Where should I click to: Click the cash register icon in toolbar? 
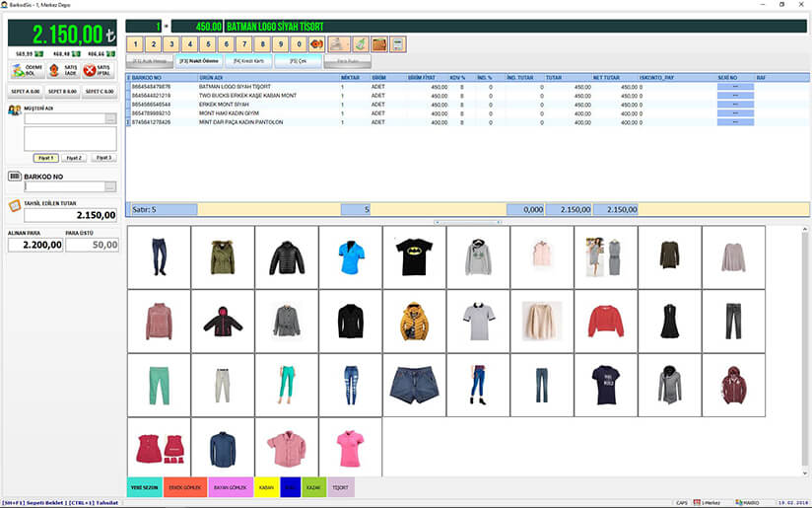coord(338,44)
